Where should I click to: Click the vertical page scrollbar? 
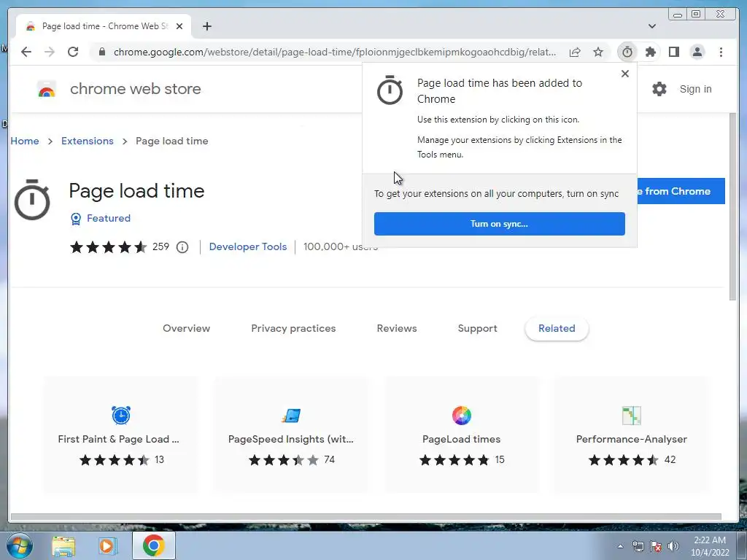point(732,206)
